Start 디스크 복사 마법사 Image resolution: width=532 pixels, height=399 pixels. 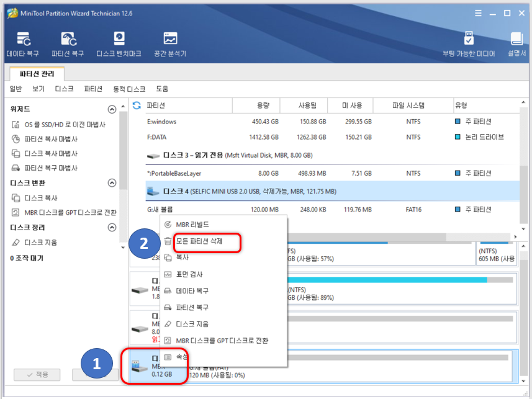[45, 154]
